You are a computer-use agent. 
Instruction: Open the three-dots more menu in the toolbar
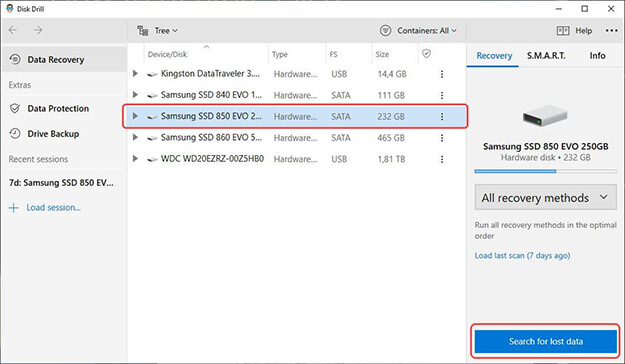tap(611, 31)
